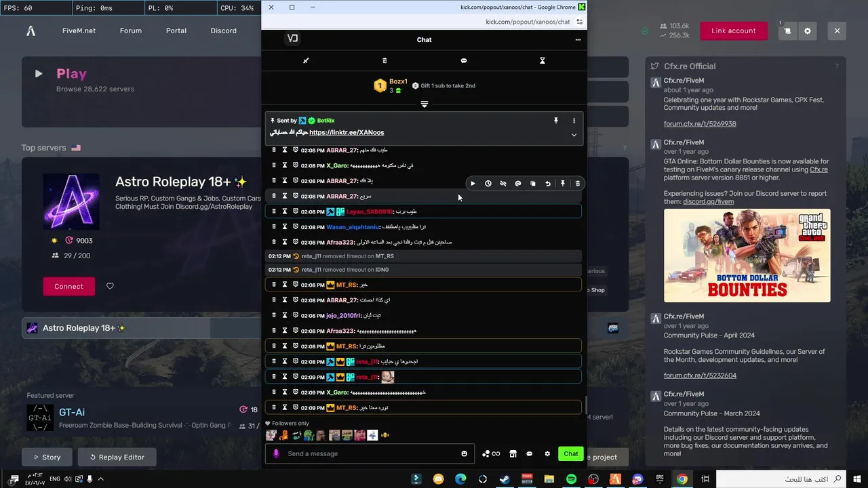This screenshot has height=488, width=868.
Task: Click purple microphone icon in message box
Action: click(276, 453)
